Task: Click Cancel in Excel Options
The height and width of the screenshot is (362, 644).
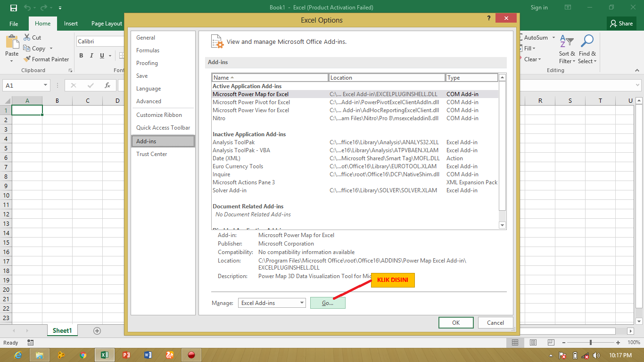Action: (x=495, y=323)
